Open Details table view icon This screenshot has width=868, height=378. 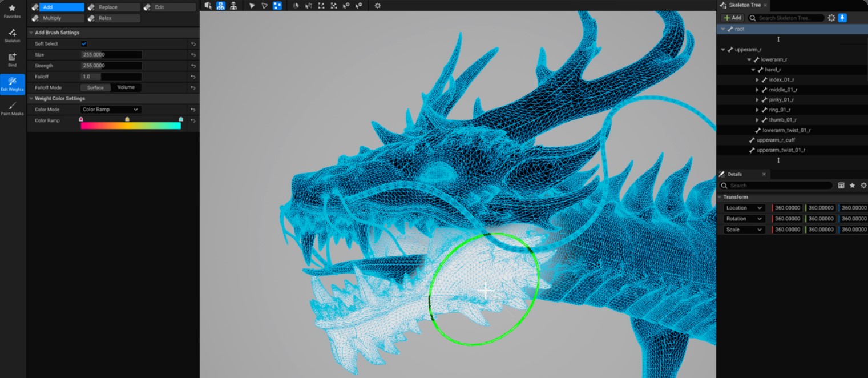coord(841,186)
